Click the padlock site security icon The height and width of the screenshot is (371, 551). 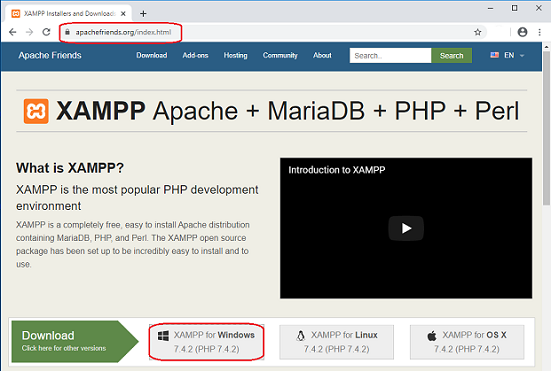pyautogui.click(x=67, y=32)
